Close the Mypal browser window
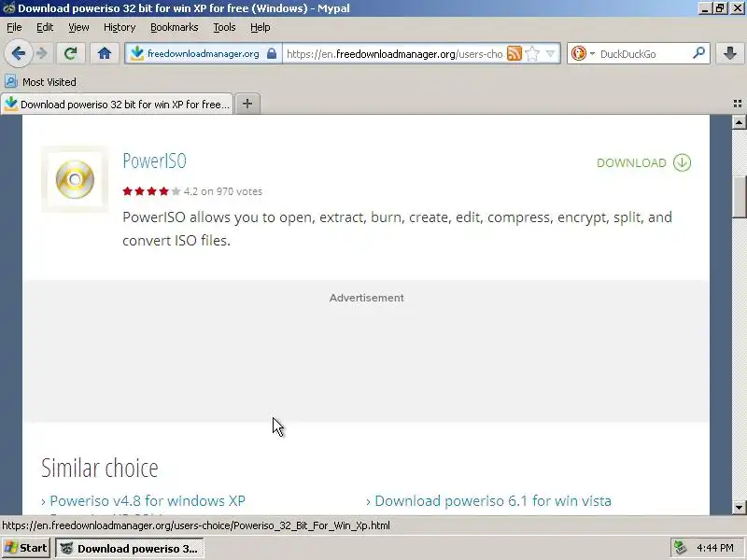This screenshot has width=747, height=560. [737, 8]
